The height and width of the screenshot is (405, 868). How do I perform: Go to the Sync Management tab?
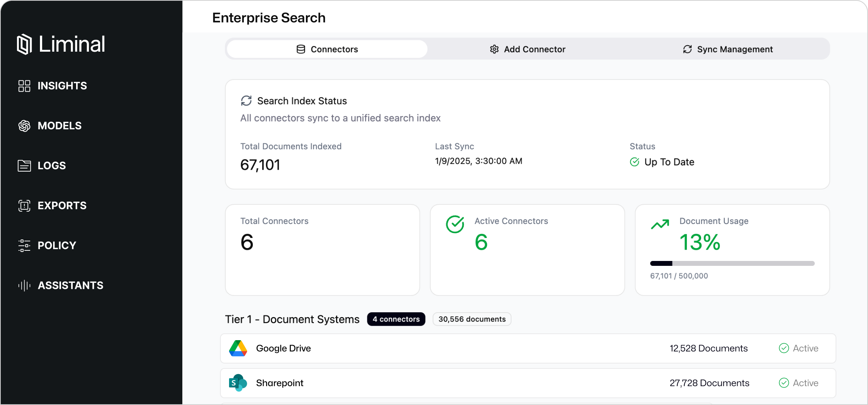click(x=727, y=49)
